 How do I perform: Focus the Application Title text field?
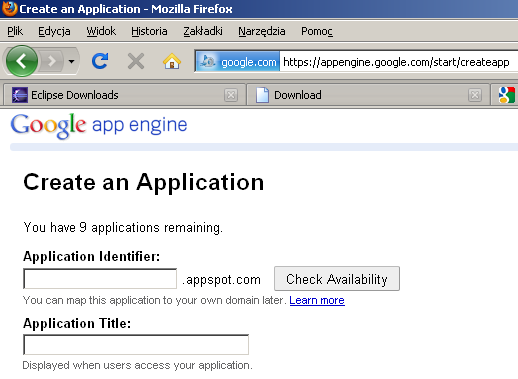(136, 345)
